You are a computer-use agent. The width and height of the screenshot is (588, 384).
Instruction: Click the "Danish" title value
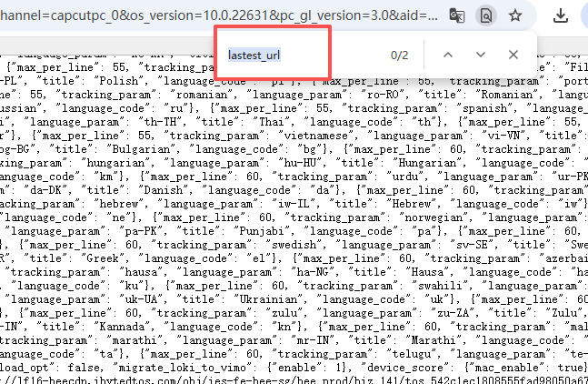click(163, 190)
